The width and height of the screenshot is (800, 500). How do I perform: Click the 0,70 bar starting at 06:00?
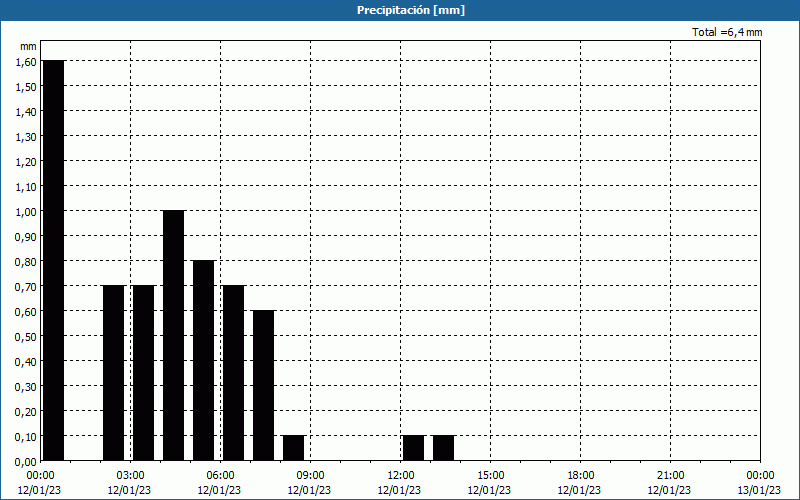point(234,372)
